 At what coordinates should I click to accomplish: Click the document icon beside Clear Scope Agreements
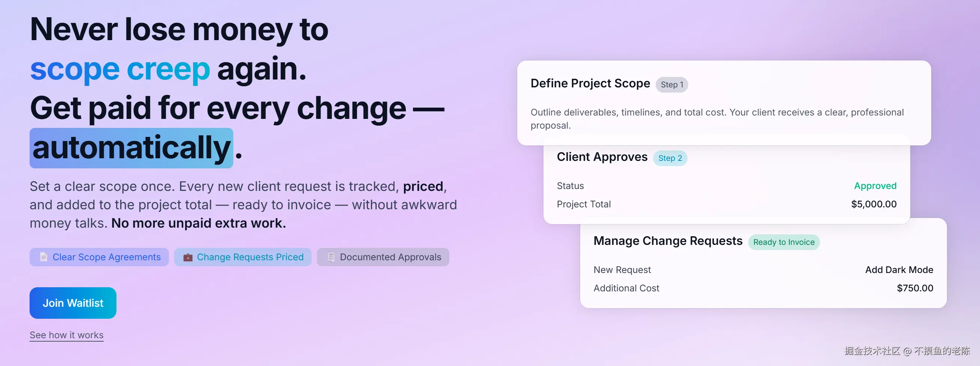point(44,257)
